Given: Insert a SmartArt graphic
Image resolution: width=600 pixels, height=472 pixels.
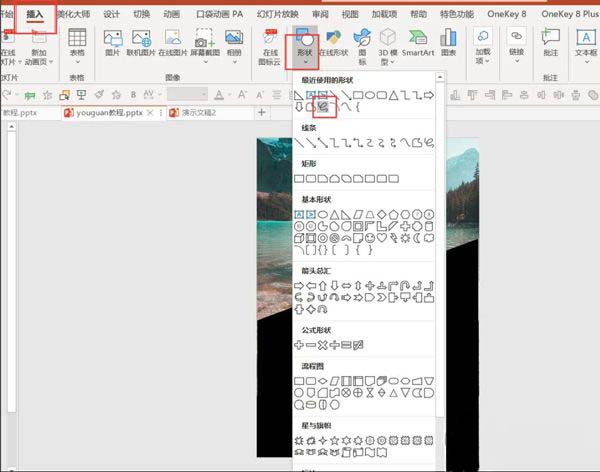Looking at the screenshot, I should coord(418,43).
